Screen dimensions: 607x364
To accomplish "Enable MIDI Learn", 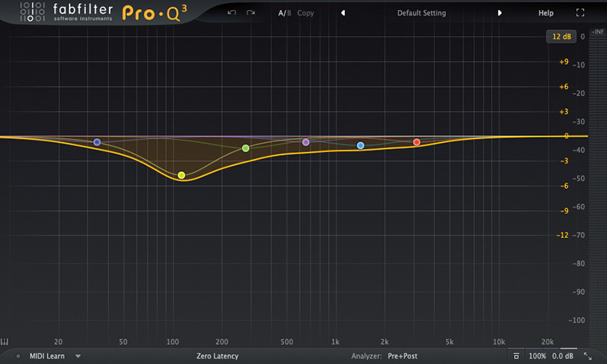I will pyautogui.click(x=47, y=356).
